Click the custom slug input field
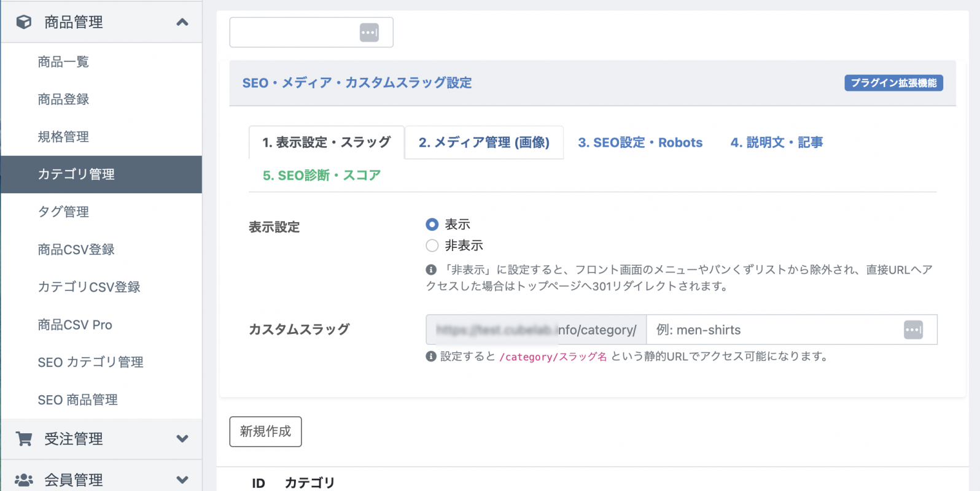980x491 pixels. tap(791, 330)
